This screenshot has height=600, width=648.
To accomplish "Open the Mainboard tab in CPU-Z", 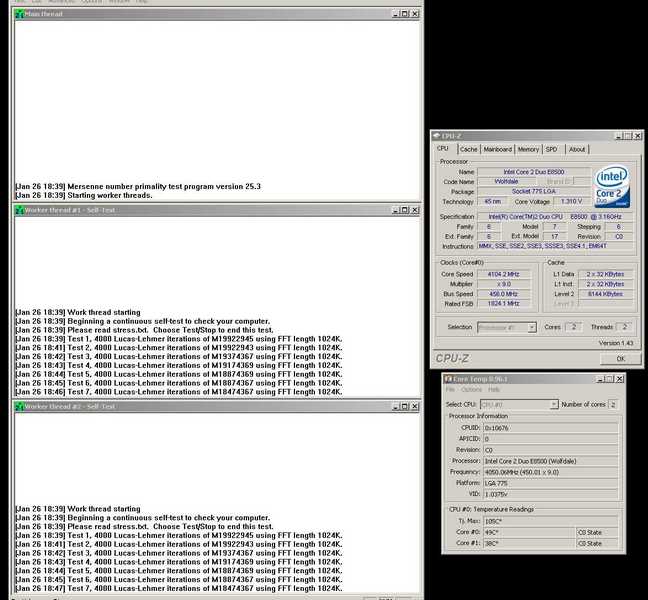I will [x=498, y=149].
